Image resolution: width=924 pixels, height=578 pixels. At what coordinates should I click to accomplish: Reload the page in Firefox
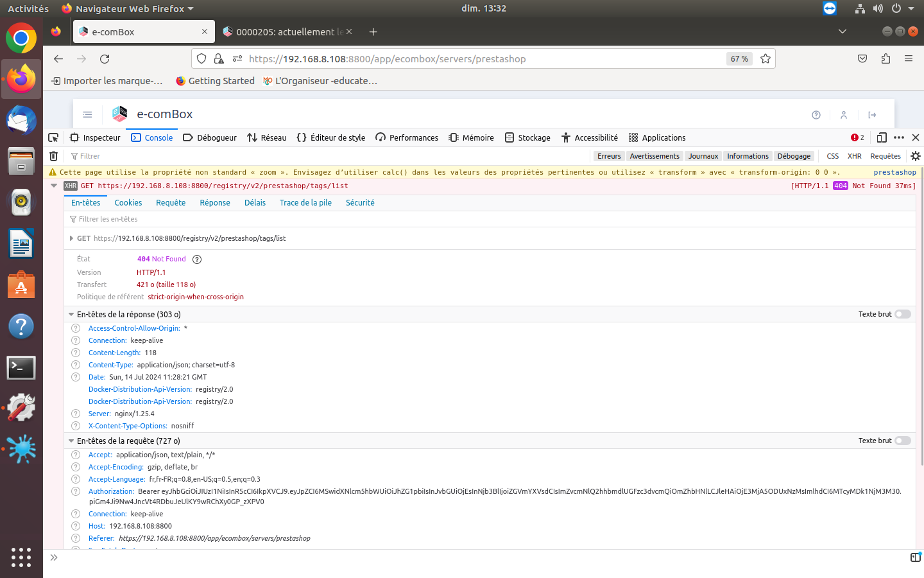pyautogui.click(x=105, y=58)
